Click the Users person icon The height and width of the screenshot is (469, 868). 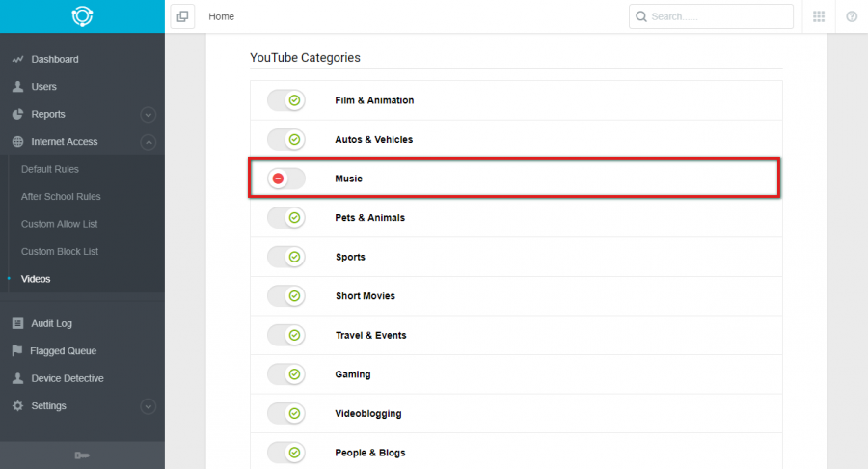click(x=17, y=87)
